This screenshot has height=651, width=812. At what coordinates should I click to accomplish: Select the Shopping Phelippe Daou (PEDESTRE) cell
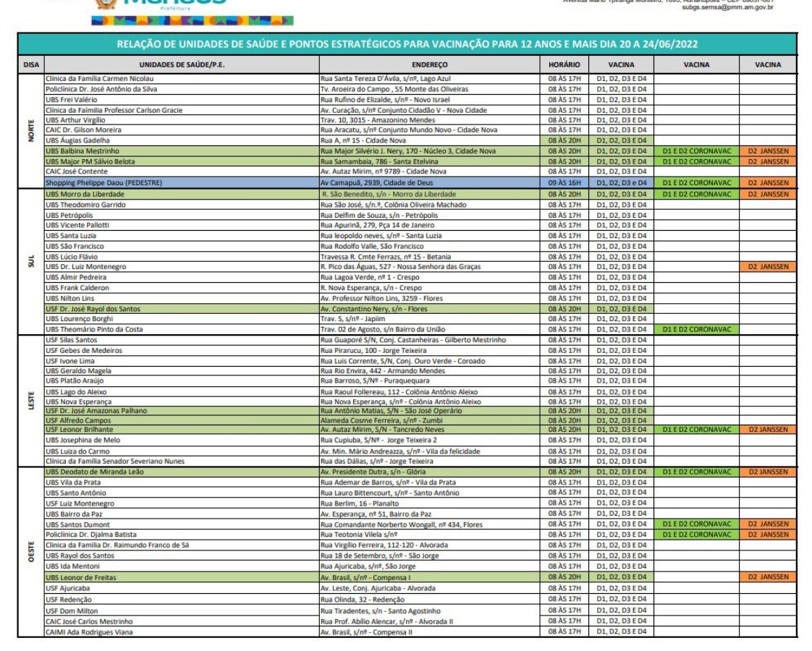click(x=181, y=183)
